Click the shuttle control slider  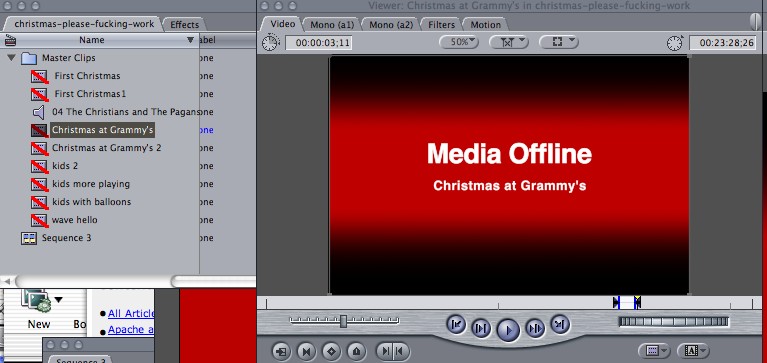pos(344,321)
